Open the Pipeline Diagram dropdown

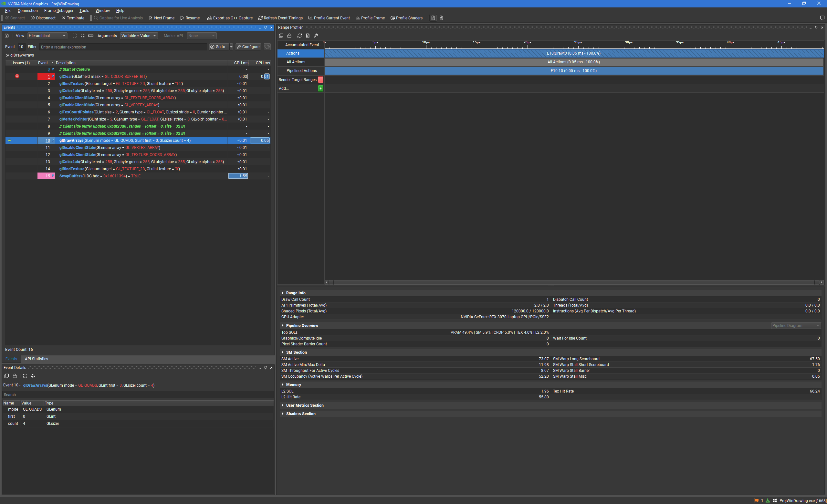coord(796,325)
